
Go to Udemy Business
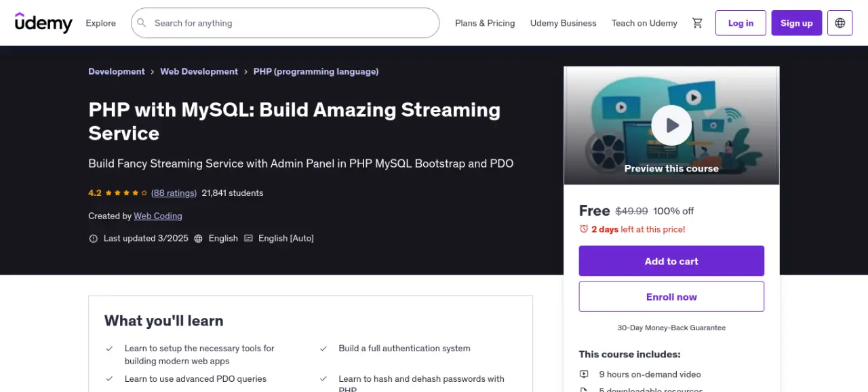563,23
